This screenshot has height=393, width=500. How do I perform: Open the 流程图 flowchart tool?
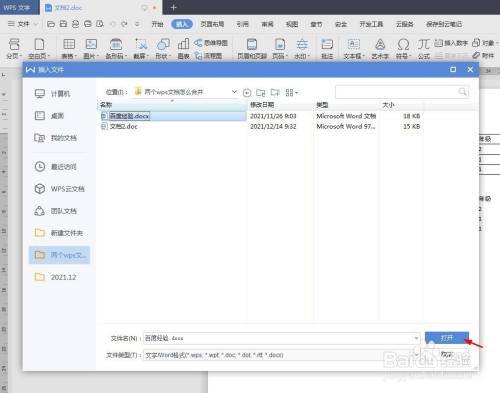point(209,56)
